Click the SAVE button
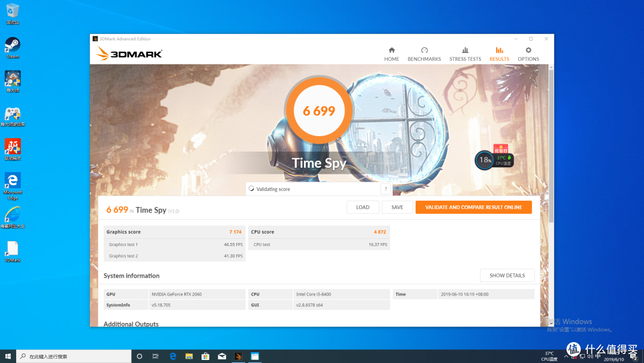The height and width of the screenshot is (363, 644). point(397,207)
